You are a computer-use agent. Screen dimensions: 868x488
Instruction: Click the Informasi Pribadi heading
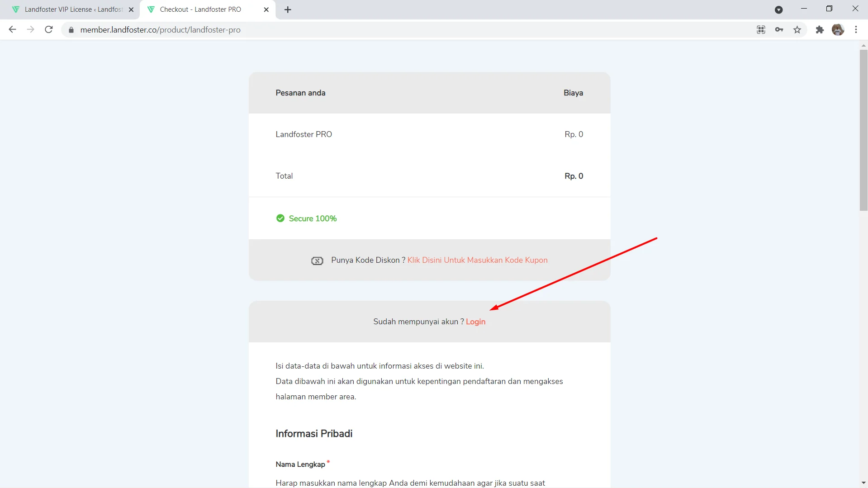(x=314, y=433)
